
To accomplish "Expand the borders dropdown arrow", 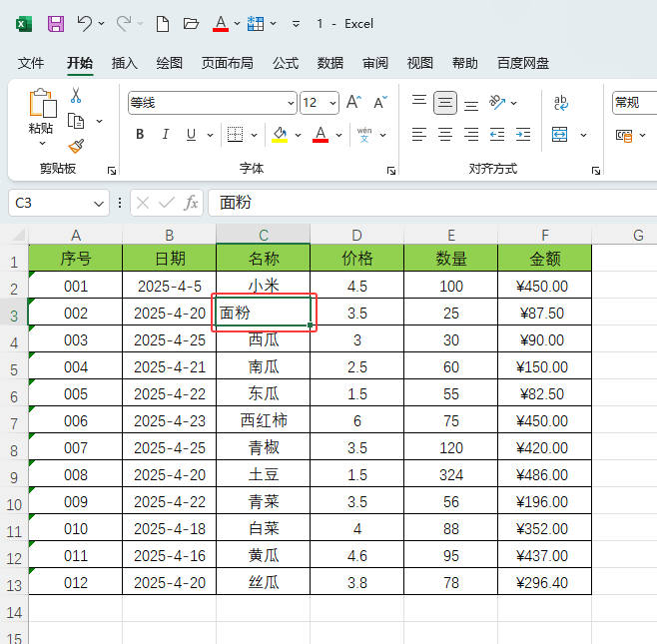I will (x=254, y=135).
